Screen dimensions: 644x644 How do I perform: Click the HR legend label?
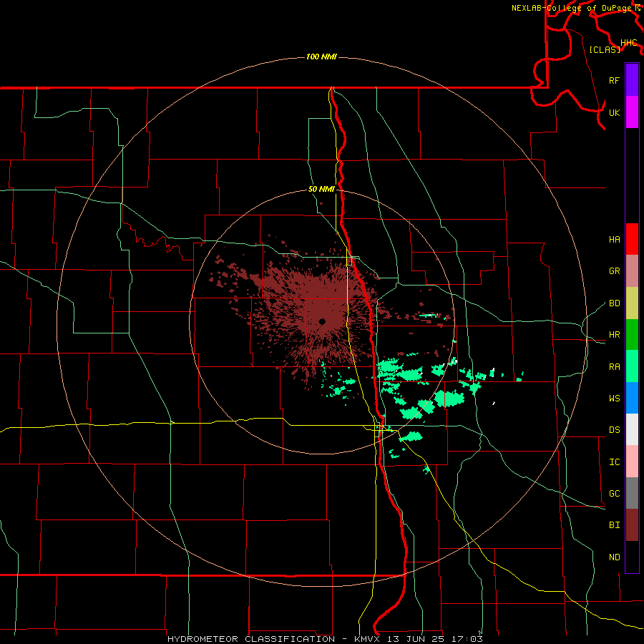tap(614, 335)
